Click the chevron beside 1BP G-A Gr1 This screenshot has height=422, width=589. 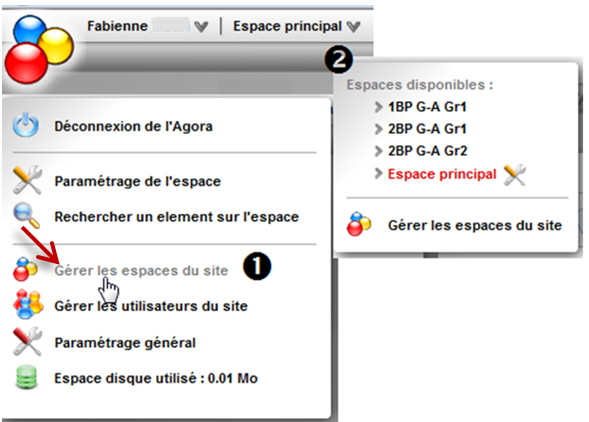[x=378, y=107]
